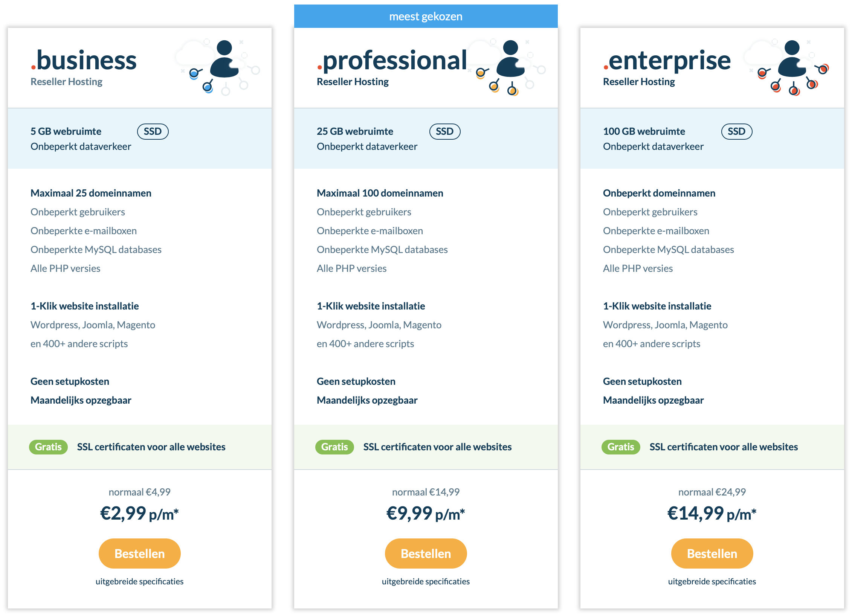Click the .professional plan title

coord(392,60)
